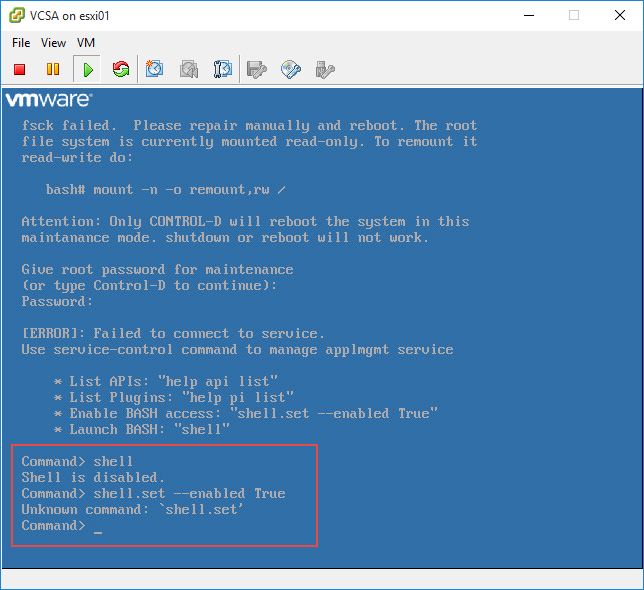The height and width of the screenshot is (590, 644).
Task: Connect floppy device toolbar icon
Action: pyautogui.click(x=257, y=69)
